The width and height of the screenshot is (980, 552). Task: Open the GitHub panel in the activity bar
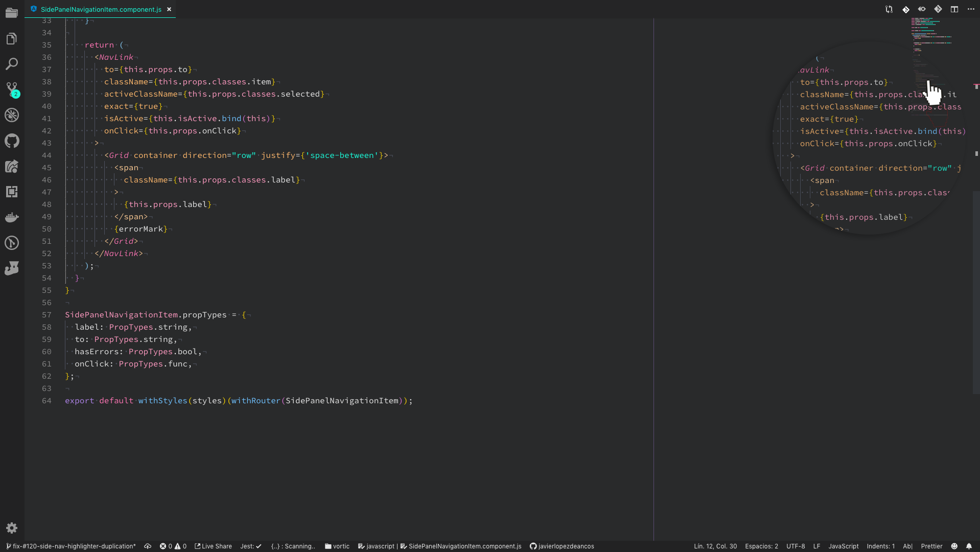[x=12, y=140]
